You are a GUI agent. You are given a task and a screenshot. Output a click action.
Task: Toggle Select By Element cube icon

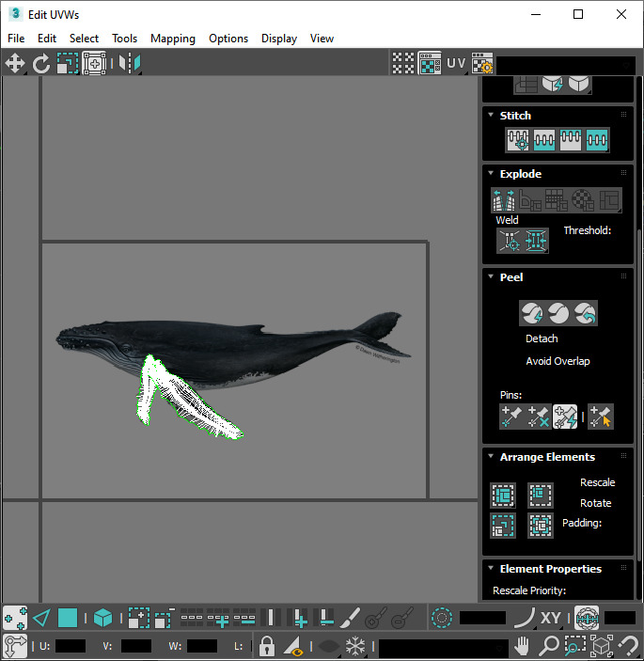point(102,619)
